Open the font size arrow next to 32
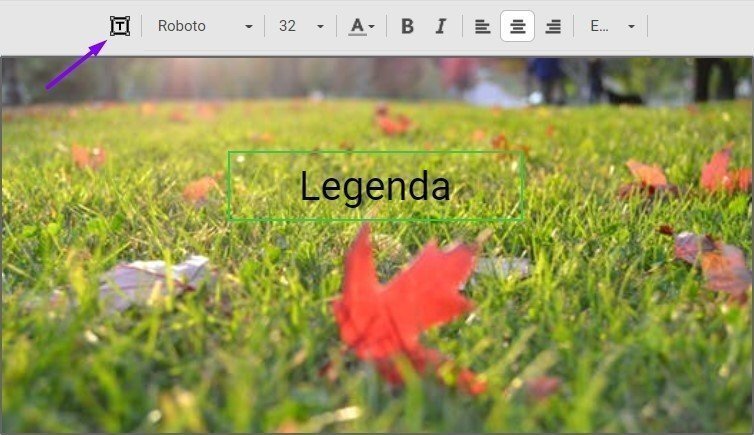754x435 pixels. [320, 27]
